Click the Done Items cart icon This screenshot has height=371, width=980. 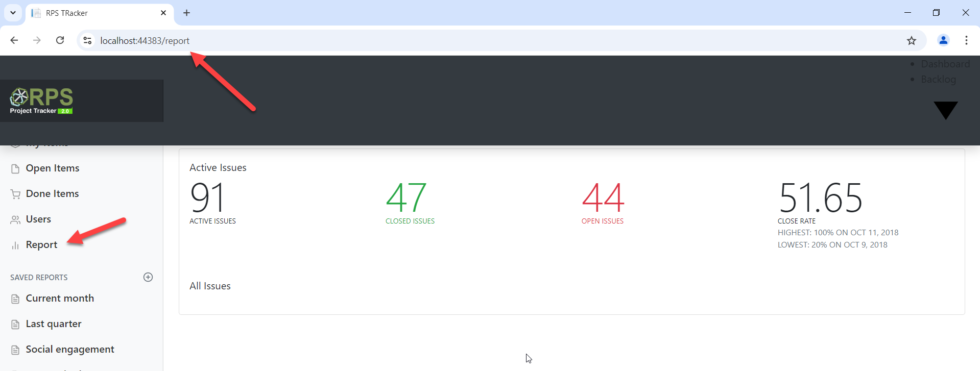click(x=15, y=194)
